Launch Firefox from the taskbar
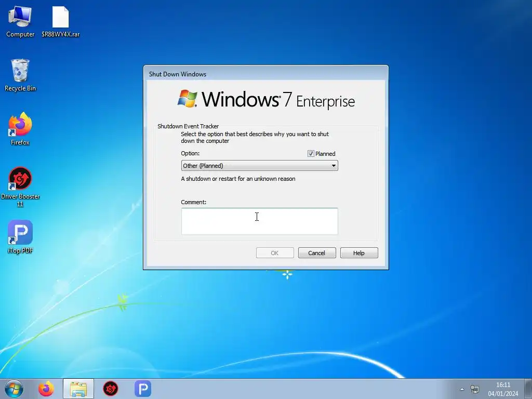 click(46, 389)
